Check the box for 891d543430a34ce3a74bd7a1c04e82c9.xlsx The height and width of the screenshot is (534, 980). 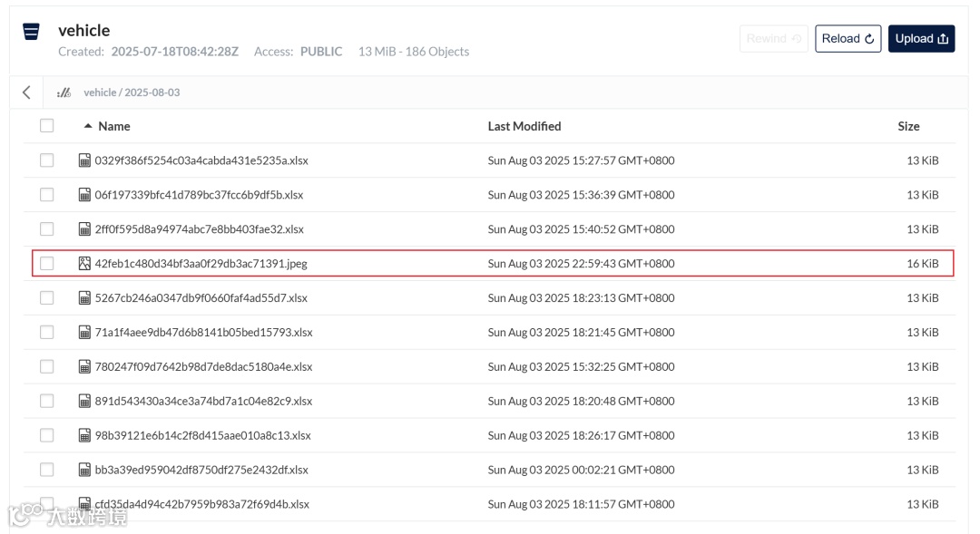(47, 401)
